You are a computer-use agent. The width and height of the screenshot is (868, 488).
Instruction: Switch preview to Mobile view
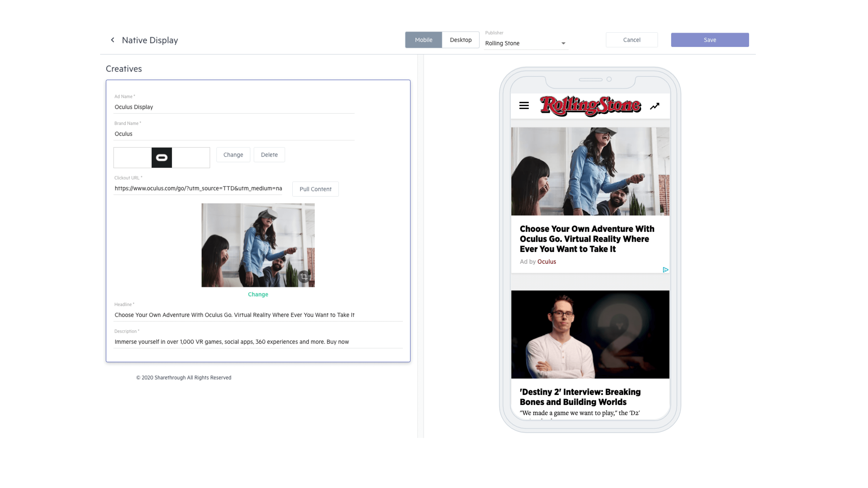pos(423,40)
